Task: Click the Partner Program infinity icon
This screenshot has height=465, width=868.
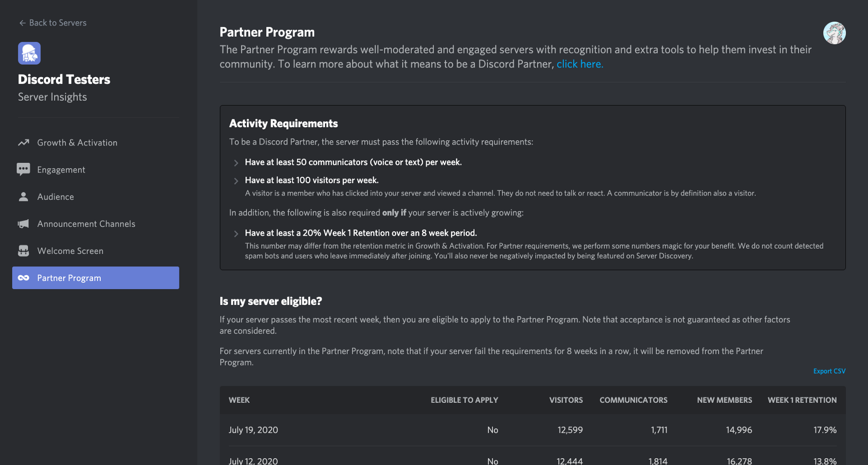Action: click(23, 278)
